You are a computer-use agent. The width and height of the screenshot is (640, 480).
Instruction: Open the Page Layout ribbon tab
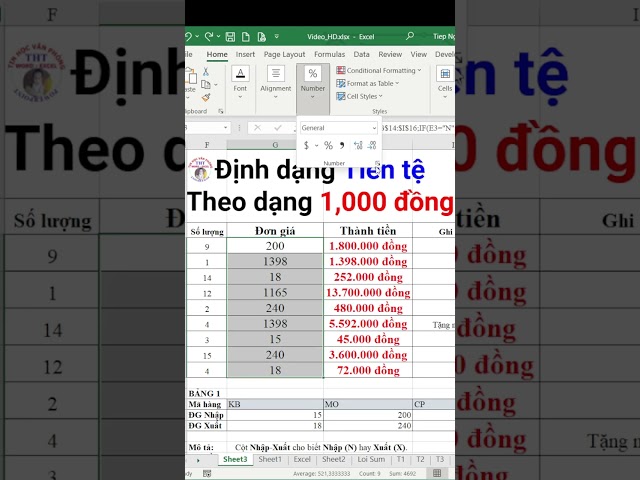coord(284,54)
